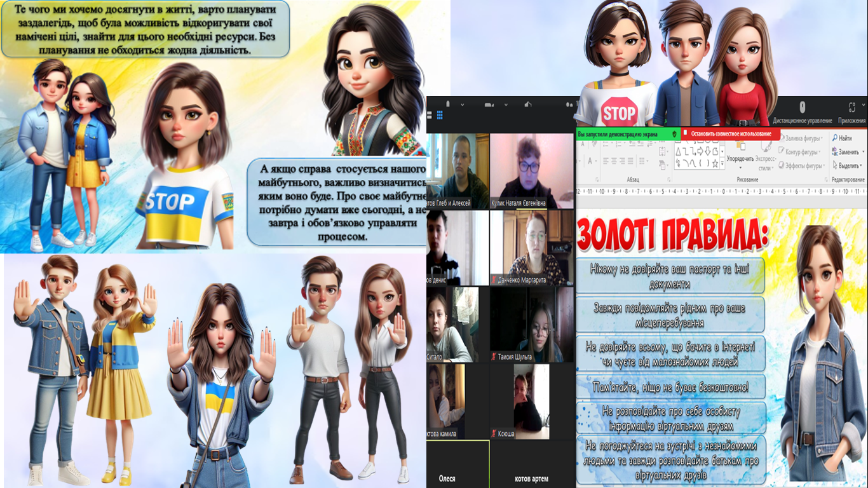Align paragraph text left
Viewport: 868px width, 488px height.
[606, 161]
